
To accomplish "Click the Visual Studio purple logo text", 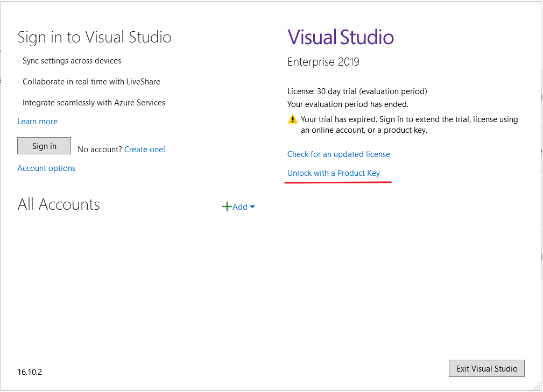I will click(341, 37).
